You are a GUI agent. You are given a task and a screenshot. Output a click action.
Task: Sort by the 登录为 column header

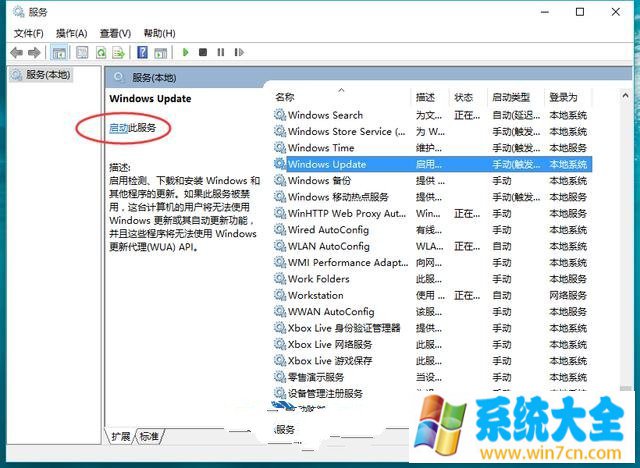[563, 97]
